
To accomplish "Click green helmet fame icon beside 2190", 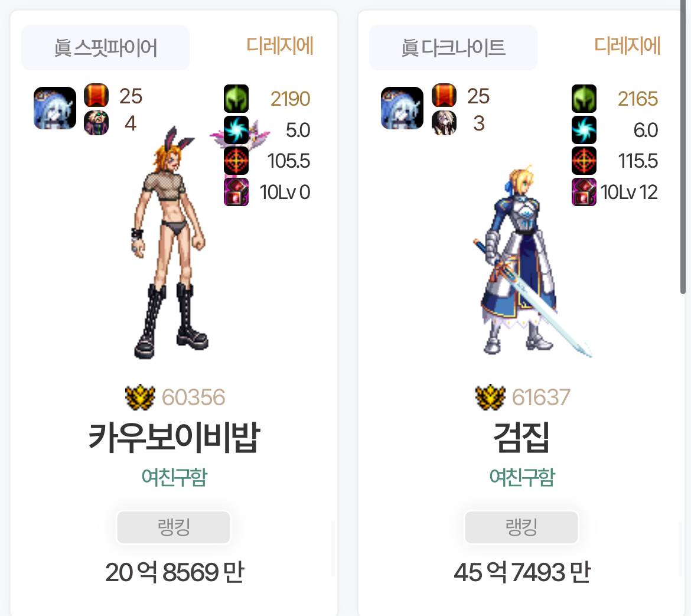I will coord(236,99).
